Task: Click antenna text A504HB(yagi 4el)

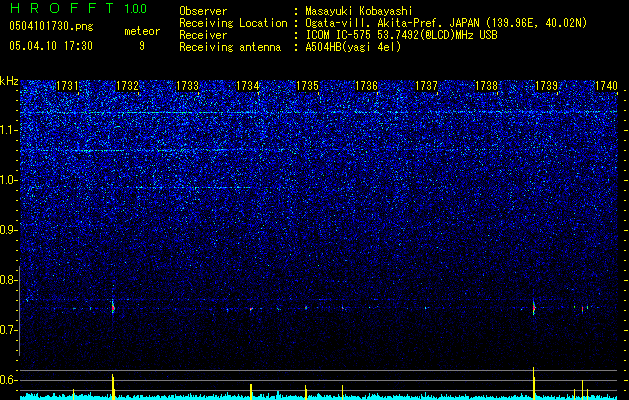Action: click(x=353, y=47)
